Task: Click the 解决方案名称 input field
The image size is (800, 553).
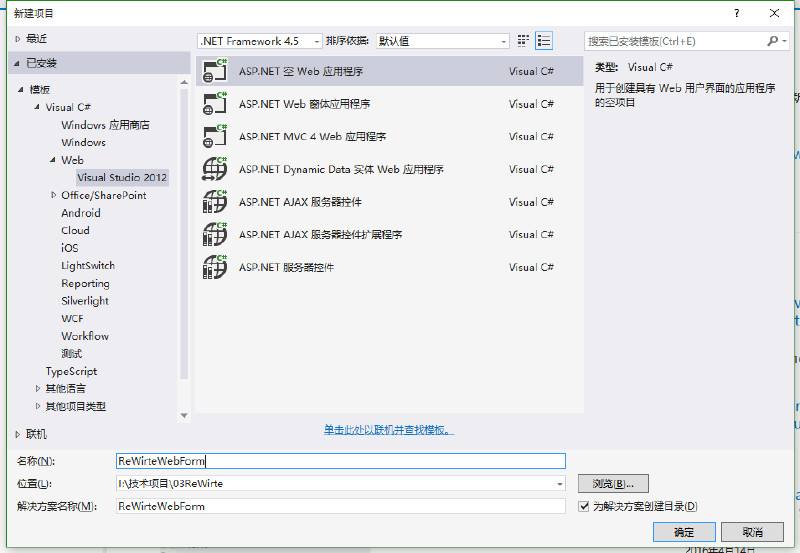Action: (341, 506)
